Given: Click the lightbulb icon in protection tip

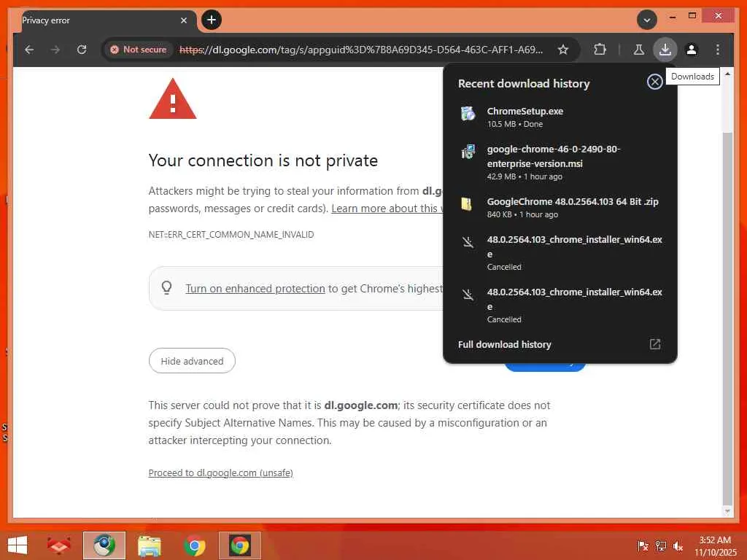Looking at the screenshot, I should [x=167, y=287].
